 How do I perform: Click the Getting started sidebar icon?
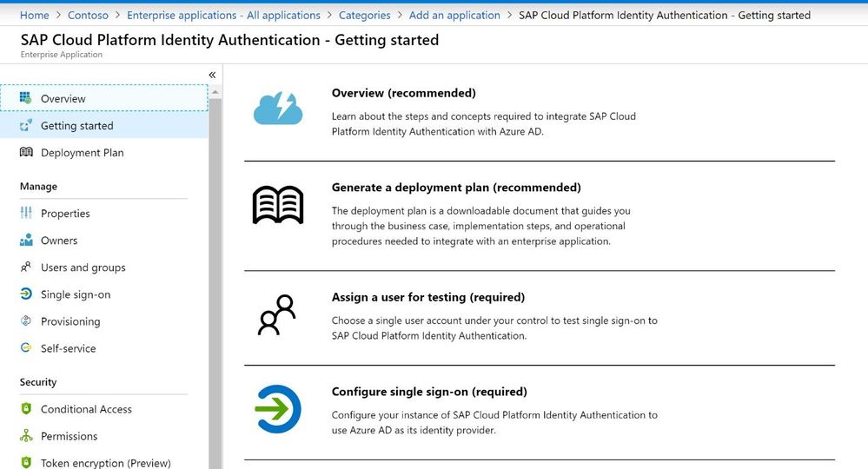(25, 126)
